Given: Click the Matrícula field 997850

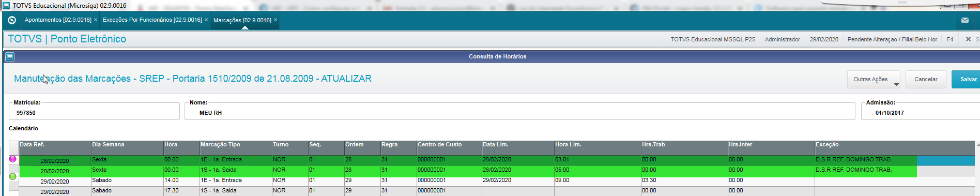Looking at the screenshot, I should tap(94, 111).
